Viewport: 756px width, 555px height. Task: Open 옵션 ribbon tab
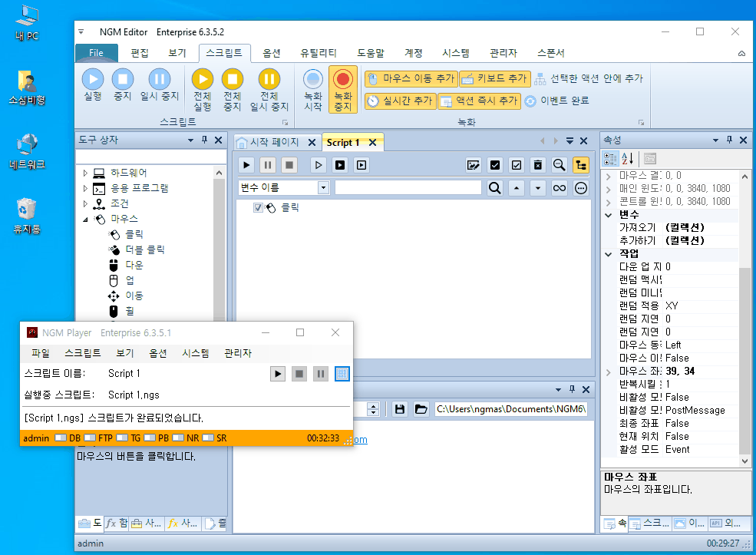[272, 53]
